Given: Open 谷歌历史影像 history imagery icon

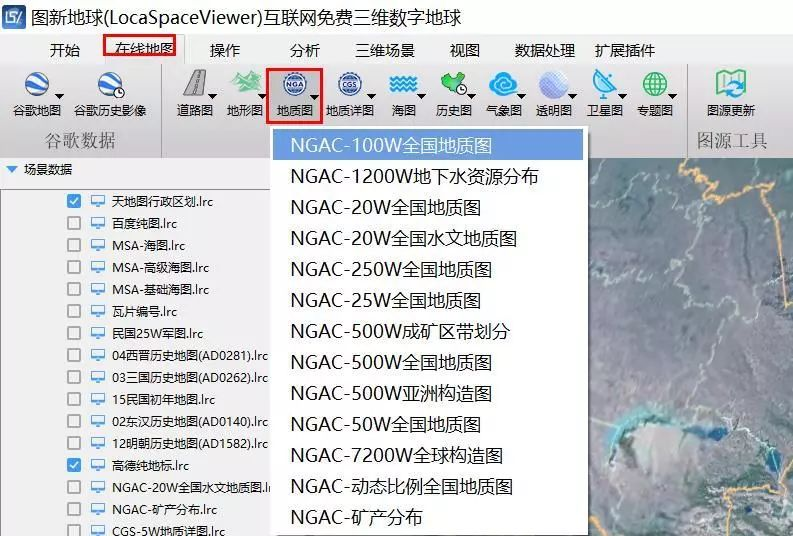Looking at the screenshot, I should pos(110,85).
